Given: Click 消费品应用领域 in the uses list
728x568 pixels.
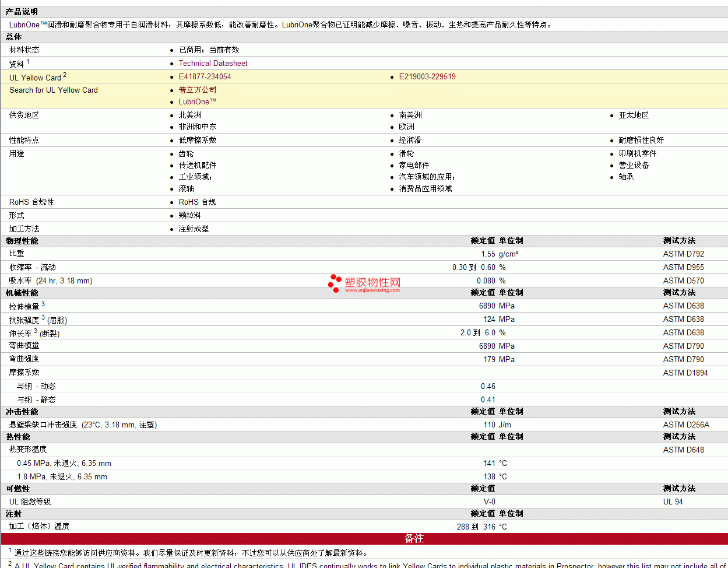Looking at the screenshot, I should (x=425, y=188).
